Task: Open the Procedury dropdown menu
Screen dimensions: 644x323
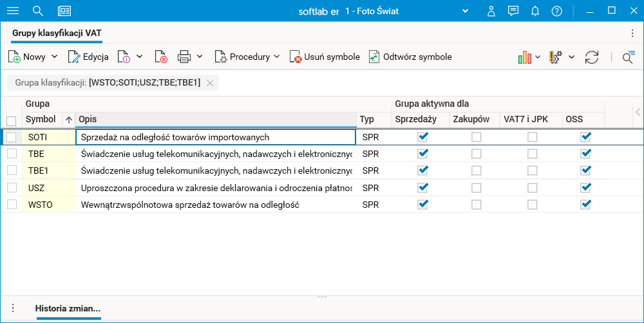Action: pos(247,57)
